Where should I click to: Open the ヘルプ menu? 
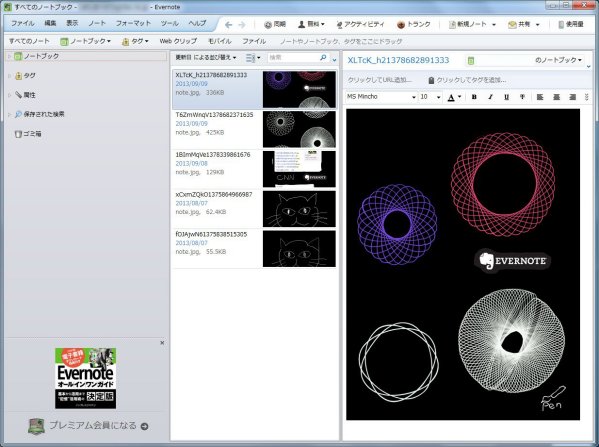click(x=197, y=23)
